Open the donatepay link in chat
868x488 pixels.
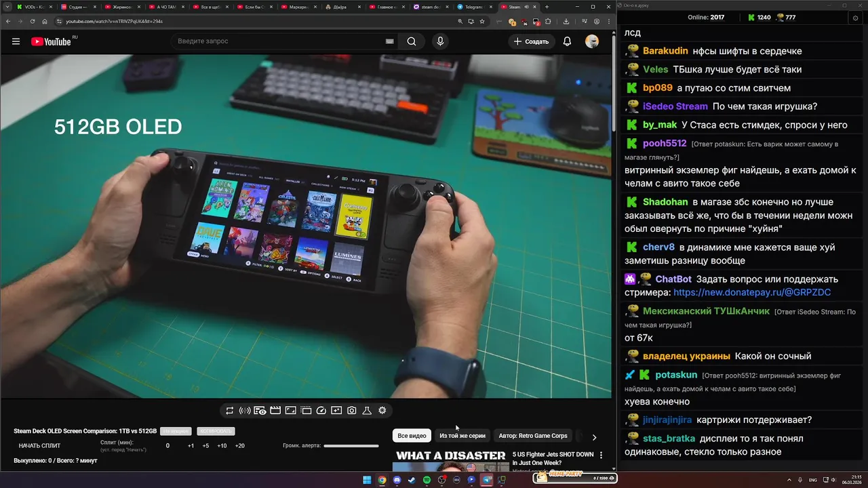(x=752, y=292)
